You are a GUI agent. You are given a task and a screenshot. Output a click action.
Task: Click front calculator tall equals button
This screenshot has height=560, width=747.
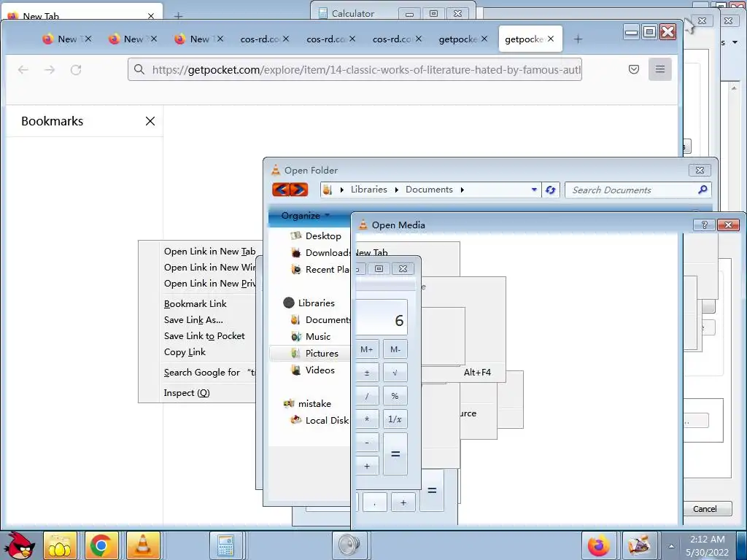395,454
